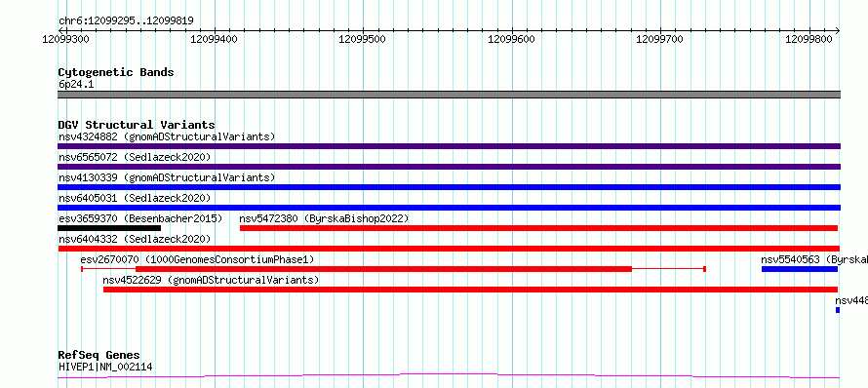Select the blue nsv5540563 variant bar
868x388 pixels.
(x=800, y=269)
